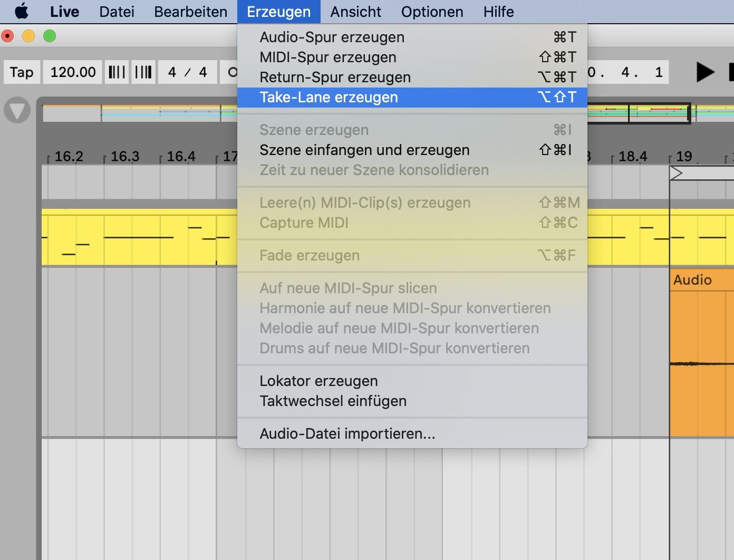734x560 pixels.
Task: Click the black overview zoom rectangle
Action: click(659, 113)
